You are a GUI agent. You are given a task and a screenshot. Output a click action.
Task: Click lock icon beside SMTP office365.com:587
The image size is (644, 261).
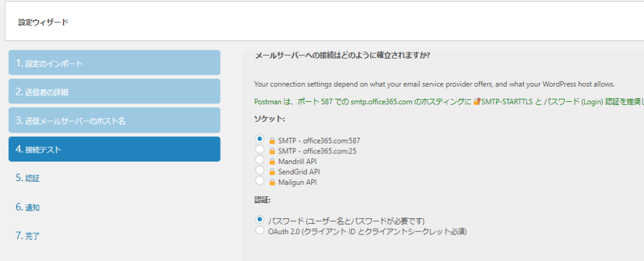click(x=272, y=141)
